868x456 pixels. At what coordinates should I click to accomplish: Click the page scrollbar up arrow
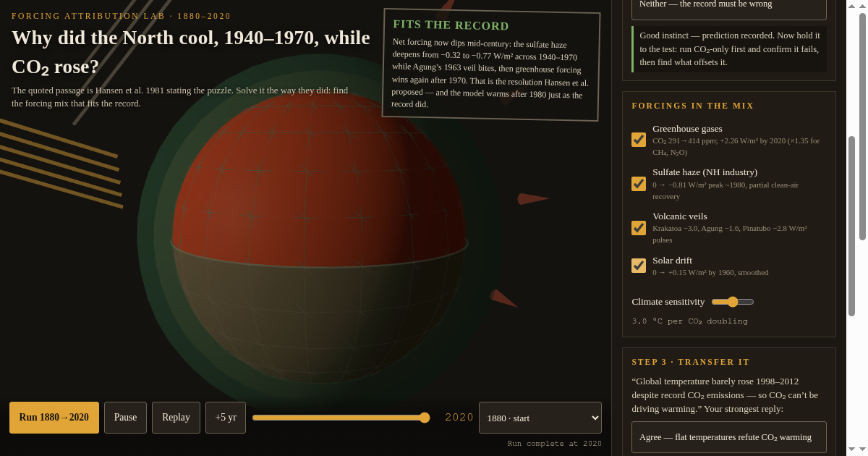coord(862,5)
